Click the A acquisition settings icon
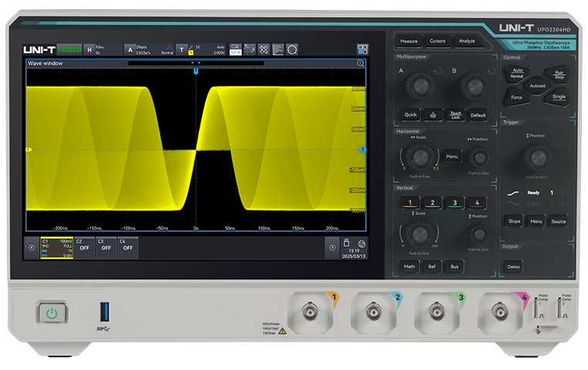 129,49
